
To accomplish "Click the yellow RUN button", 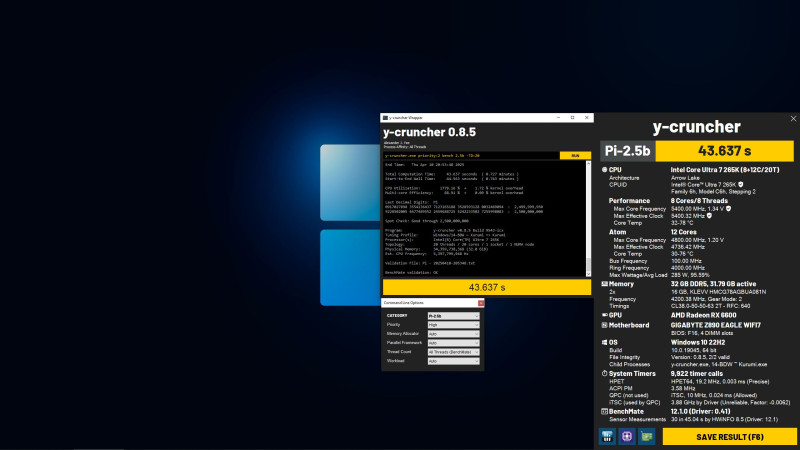I will pyautogui.click(x=575, y=156).
